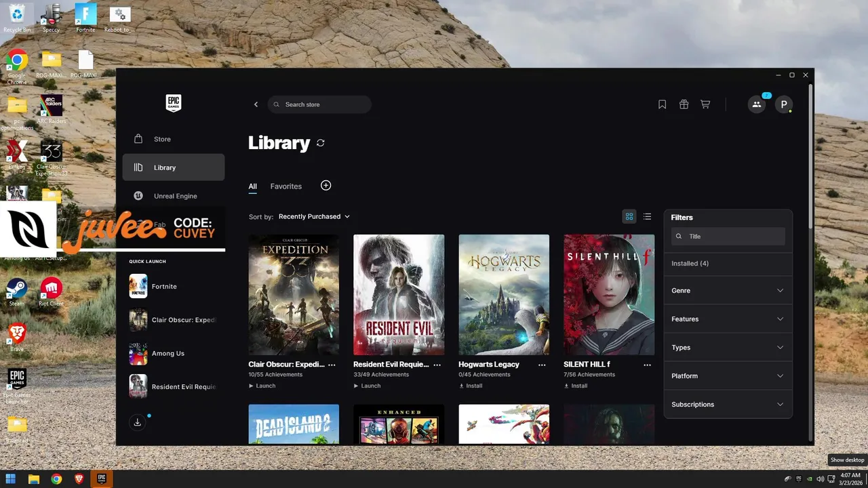868x488 pixels.
Task: Open the Store page from sidebar
Action: [174, 139]
